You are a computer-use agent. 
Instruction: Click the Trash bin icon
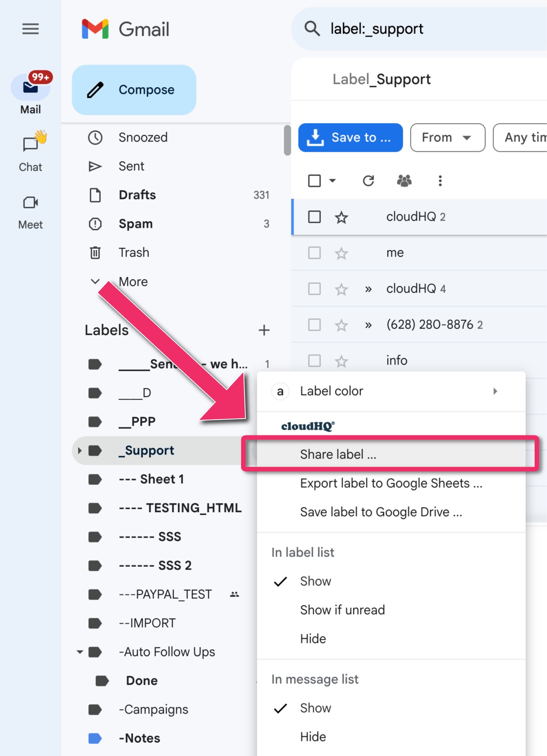coord(95,253)
